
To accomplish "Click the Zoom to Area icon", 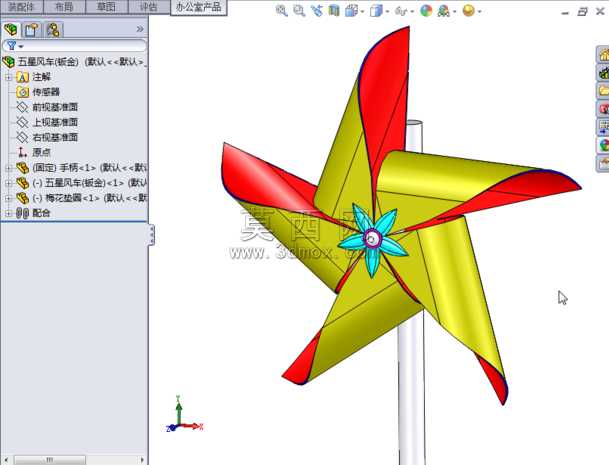I will coord(299,11).
